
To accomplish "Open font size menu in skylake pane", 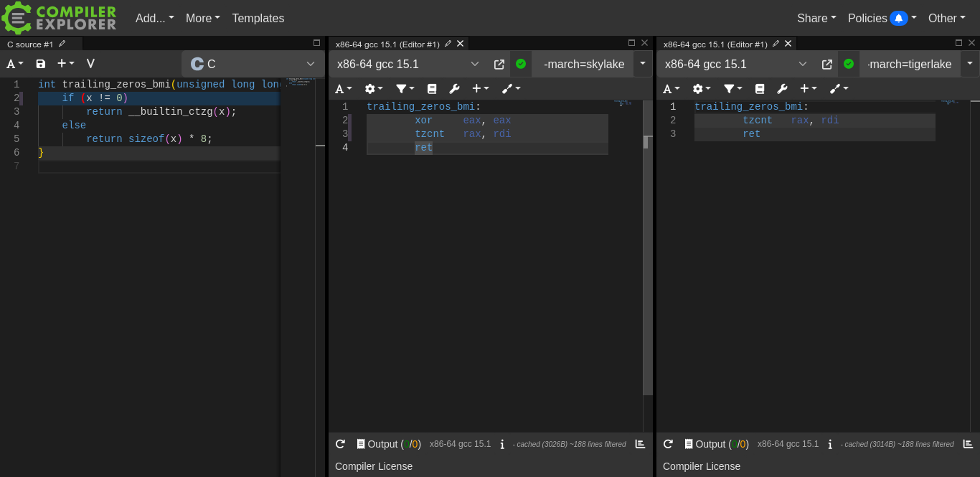I will point(343,89).
